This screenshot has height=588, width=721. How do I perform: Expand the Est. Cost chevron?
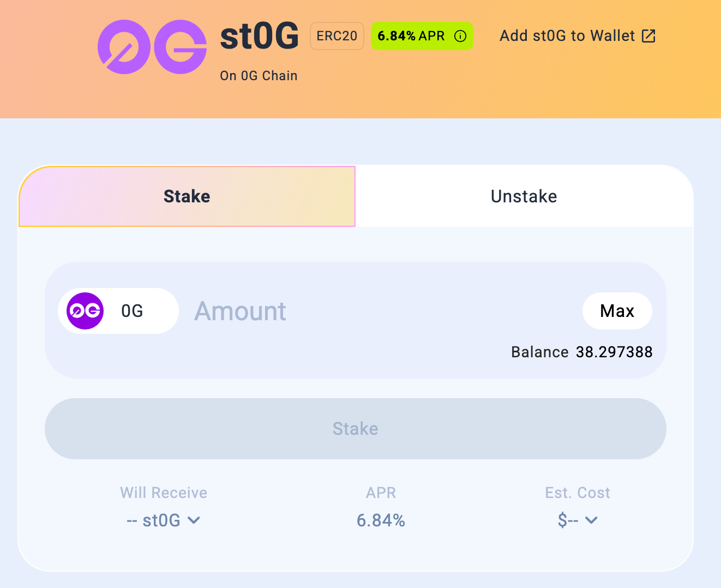591,520
